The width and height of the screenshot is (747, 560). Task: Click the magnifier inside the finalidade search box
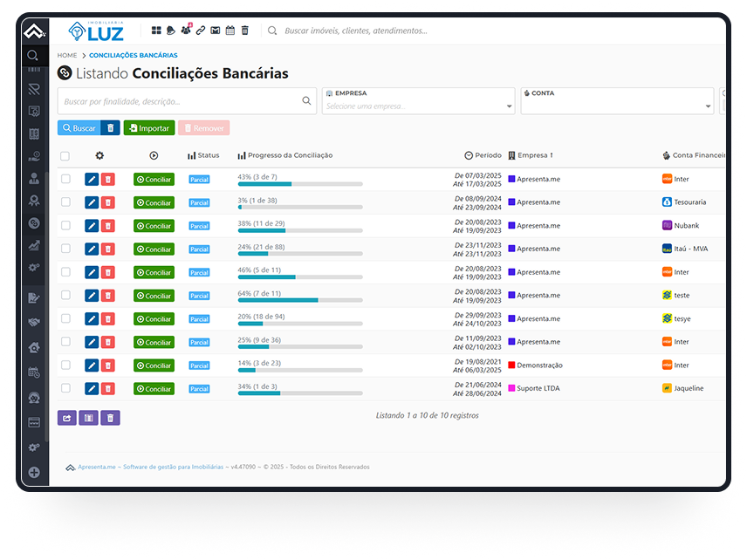coord(306,100)
